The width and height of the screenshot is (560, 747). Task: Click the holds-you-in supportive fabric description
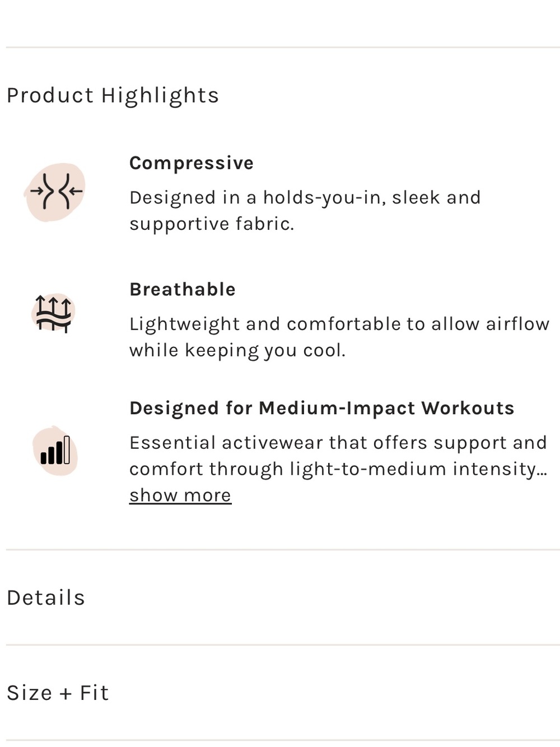click(305, 211)
